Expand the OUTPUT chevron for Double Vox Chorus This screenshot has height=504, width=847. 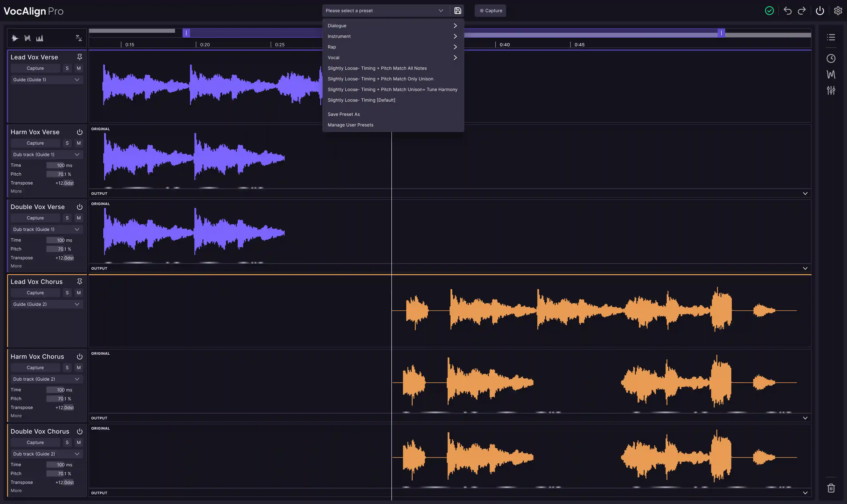pyautogui.click(x=805, y=493)
